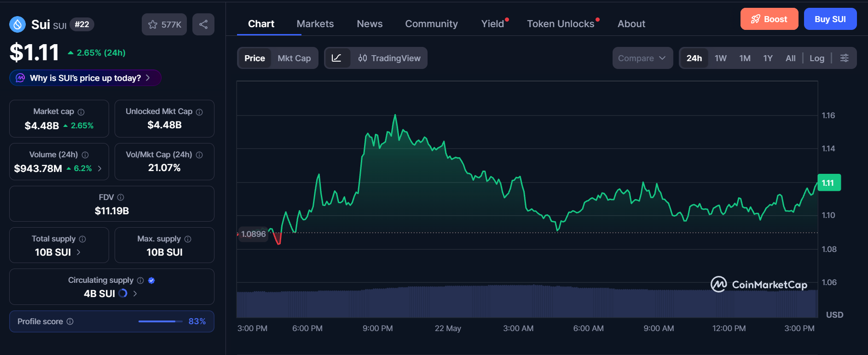Click the 577K watchlist count
The height and width of the screenshot is (355, 868).
pyautogui.click(x=171, y=25)
